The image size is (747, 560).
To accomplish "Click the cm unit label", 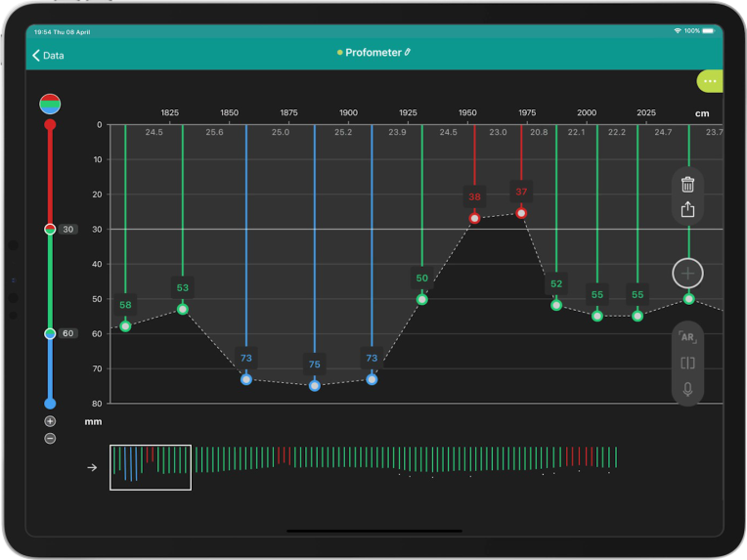I will (702, 113).
